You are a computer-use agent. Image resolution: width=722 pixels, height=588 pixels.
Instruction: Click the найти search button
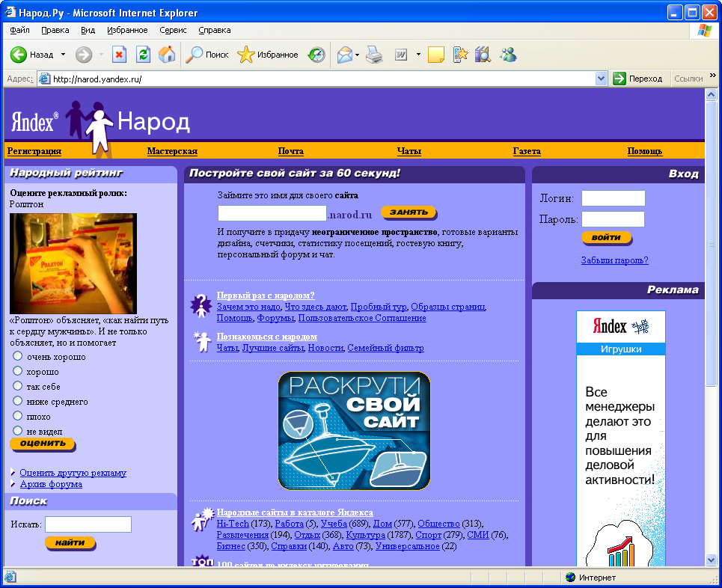(70, 543)
